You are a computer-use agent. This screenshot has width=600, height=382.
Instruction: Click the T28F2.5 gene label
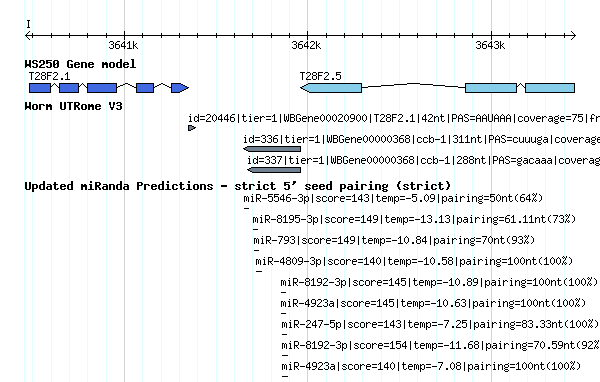tap(321, 76)
